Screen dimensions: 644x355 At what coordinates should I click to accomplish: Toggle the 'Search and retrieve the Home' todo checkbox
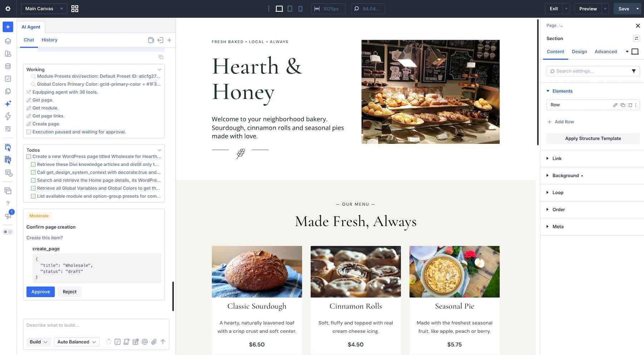(33, 180)
